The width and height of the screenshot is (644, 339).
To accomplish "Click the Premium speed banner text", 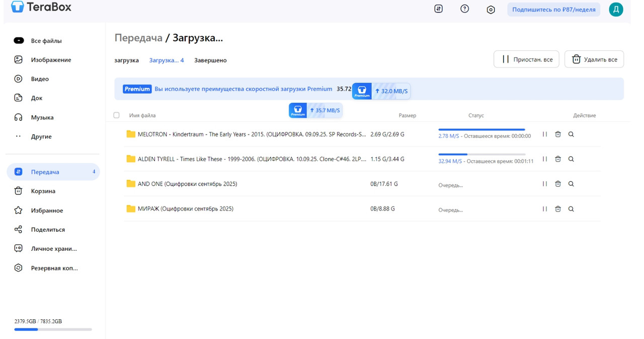I will (244, 89).
